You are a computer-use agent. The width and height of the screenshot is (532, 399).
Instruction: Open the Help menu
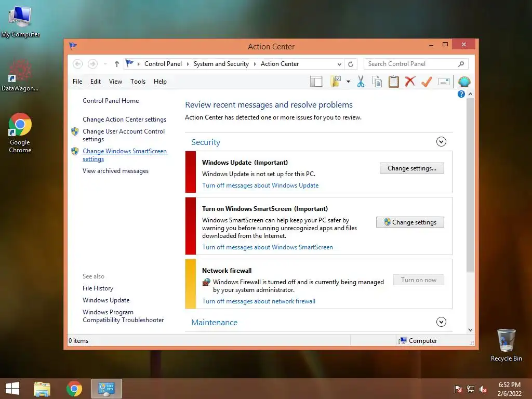point(160,82)
